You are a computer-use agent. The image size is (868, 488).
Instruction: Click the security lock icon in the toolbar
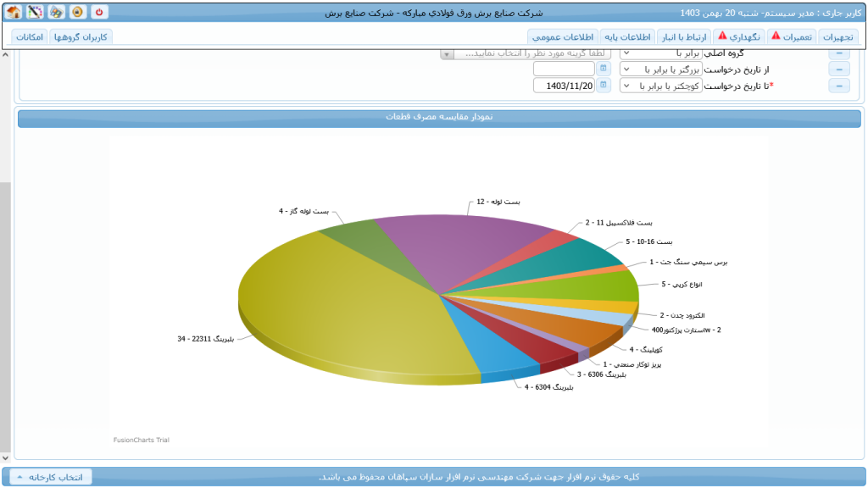[x=76, y=12]
